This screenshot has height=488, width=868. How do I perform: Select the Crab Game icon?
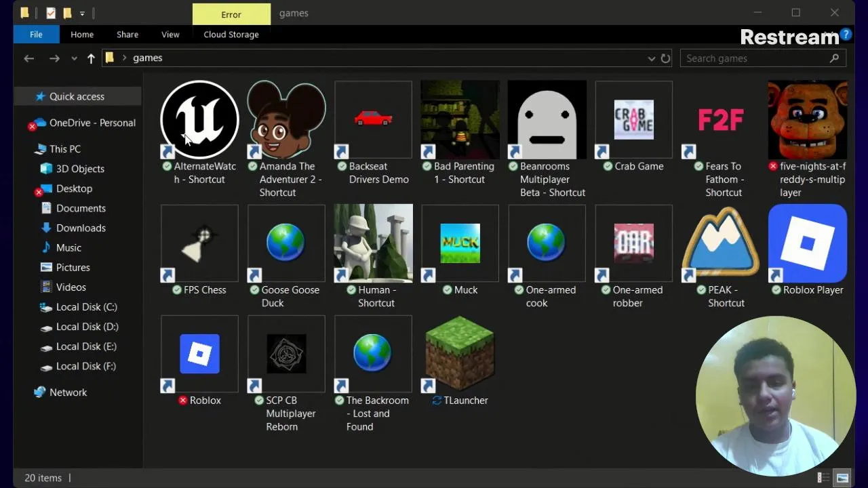click(x=633, y=120)
